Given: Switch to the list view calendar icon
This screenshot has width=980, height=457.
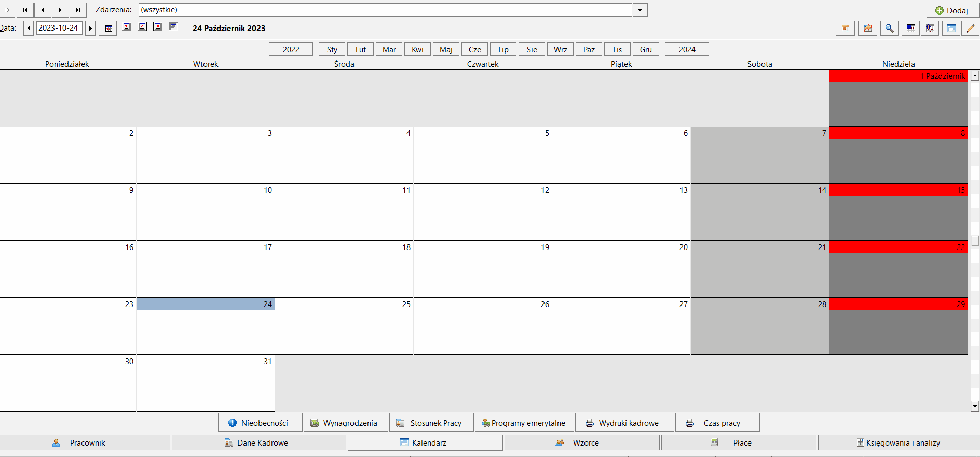Looking at the screenshot, I should coord(173,26).
